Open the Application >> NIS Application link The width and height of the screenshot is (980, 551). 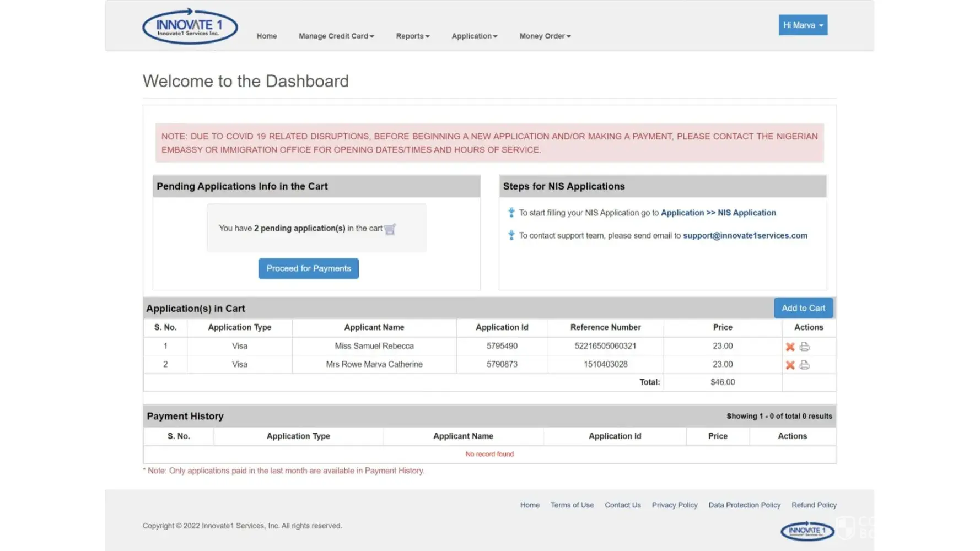718,213
